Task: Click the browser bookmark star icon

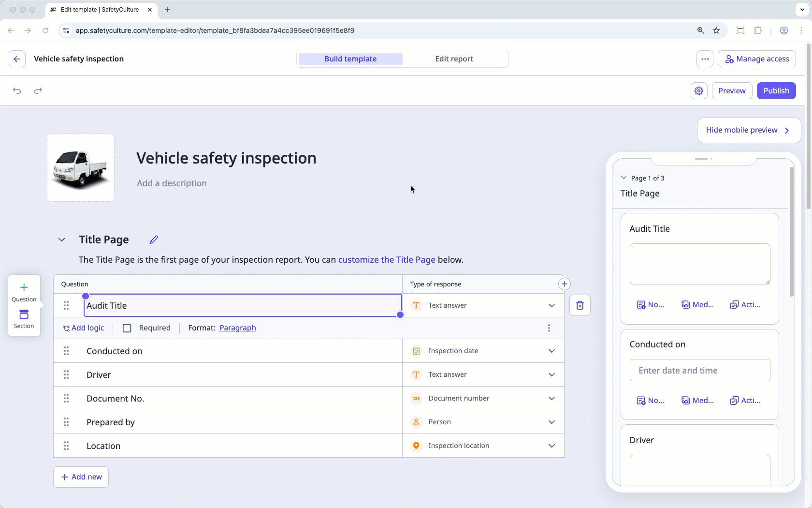Action: click(716, 30)
